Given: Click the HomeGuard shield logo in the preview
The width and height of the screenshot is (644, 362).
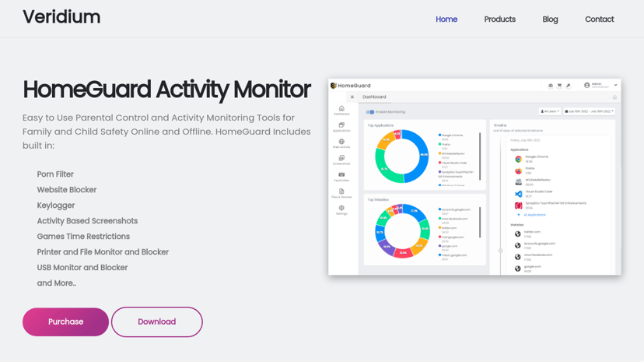Looking at the screenshot, I should tap(334, 86).
